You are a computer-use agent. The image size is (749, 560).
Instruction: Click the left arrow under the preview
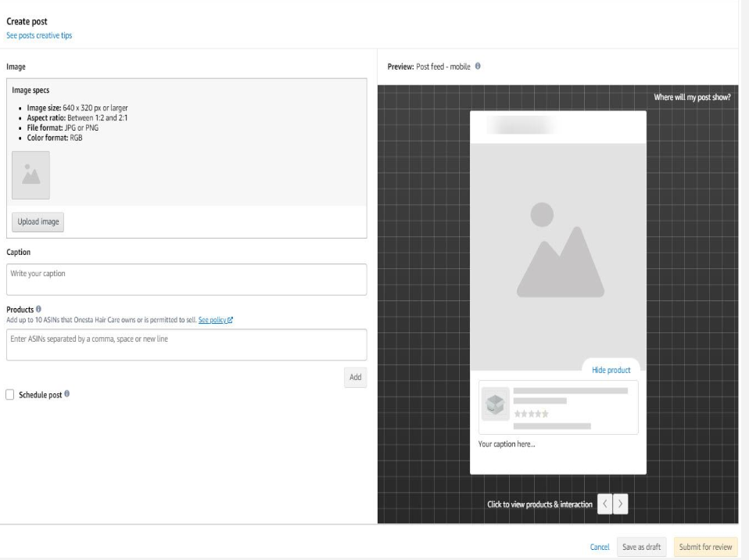(605, 504)
